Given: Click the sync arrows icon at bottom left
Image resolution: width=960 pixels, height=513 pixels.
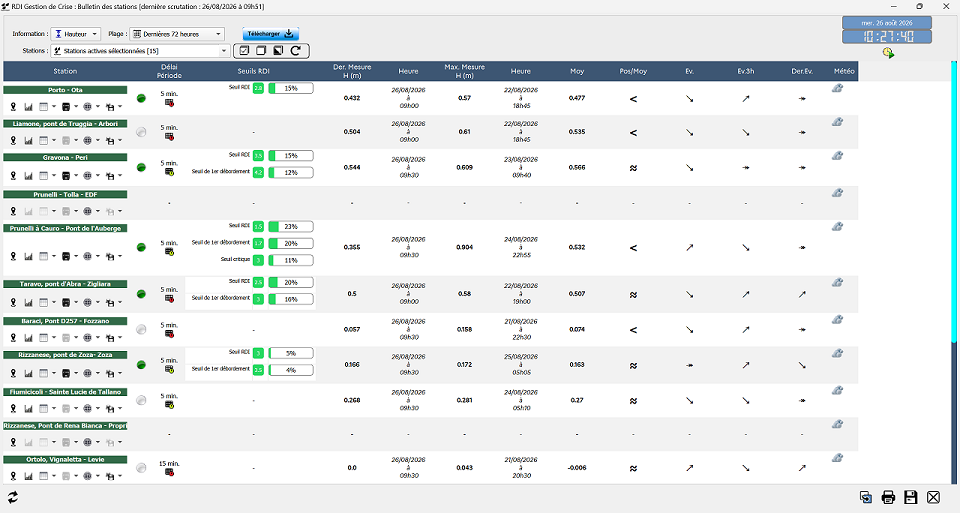Looking at the screenshot, I should pyautogui.click(x=12, y=497).
